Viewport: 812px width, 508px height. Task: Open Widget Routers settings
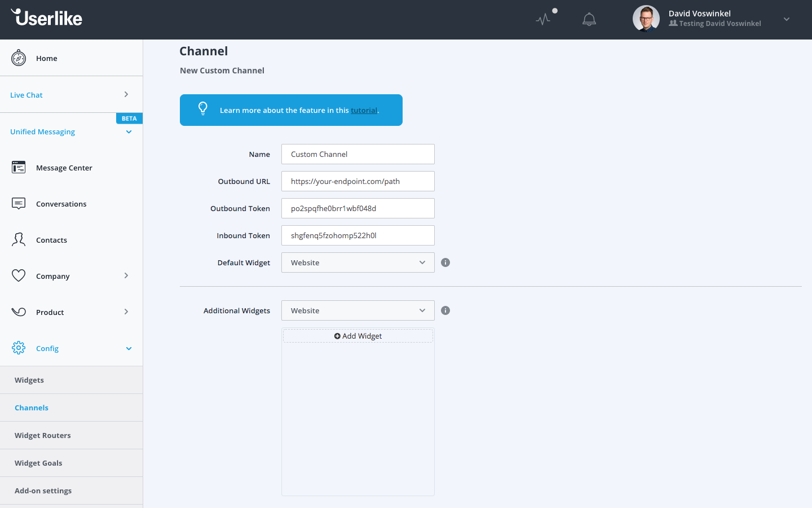[71, 435]
